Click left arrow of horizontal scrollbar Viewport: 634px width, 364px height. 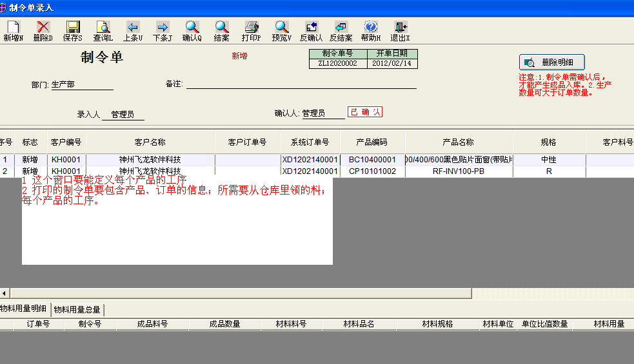pos(4,293)
